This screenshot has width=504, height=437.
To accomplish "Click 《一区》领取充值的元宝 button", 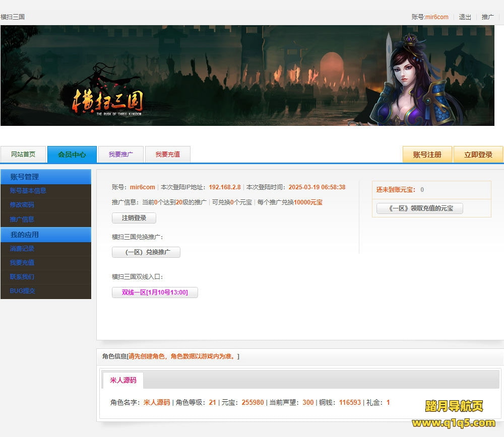I will (x=419, y=208).
